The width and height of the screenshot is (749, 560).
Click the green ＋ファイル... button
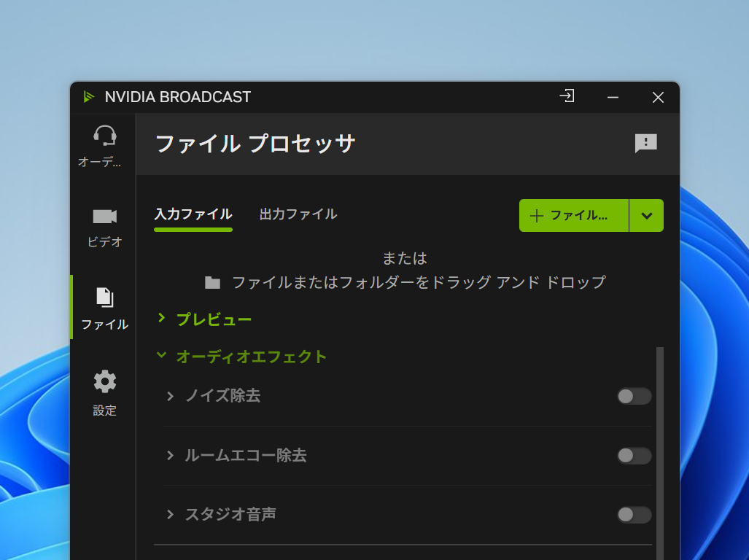pos(574,215)
